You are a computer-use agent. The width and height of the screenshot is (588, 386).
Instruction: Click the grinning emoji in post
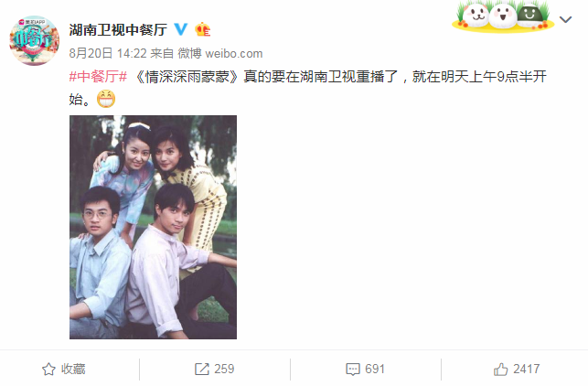106,99
